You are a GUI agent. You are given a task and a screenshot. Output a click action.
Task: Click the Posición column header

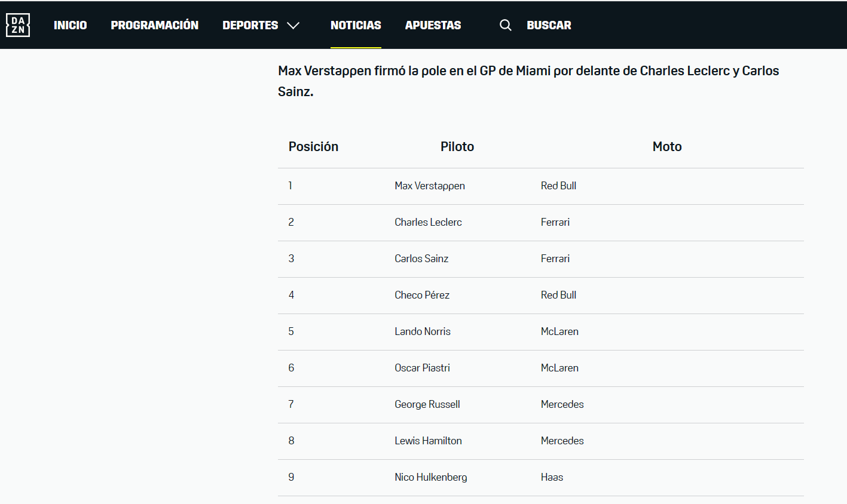(x=313, y=146)
